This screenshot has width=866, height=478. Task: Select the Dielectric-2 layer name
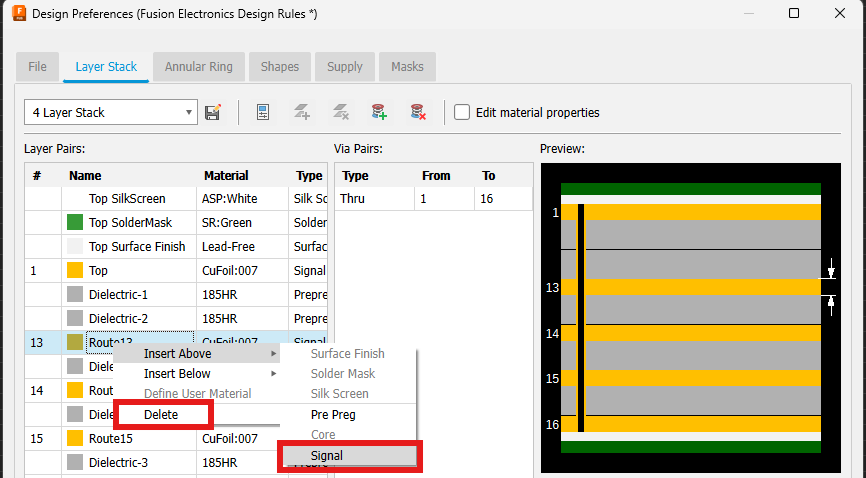[x=118, y=318]
